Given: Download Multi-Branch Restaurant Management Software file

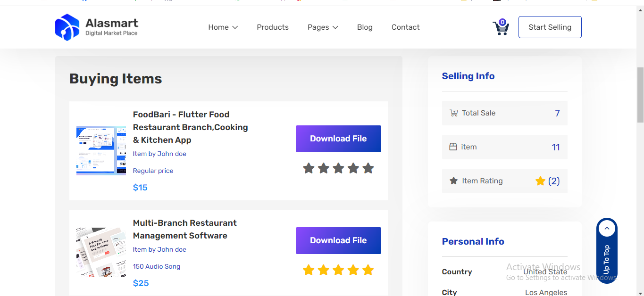Looking at the screenshot, I should (338, 240).
